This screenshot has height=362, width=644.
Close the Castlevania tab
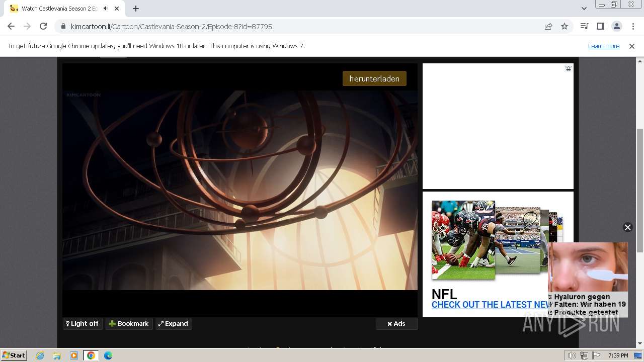117,9
